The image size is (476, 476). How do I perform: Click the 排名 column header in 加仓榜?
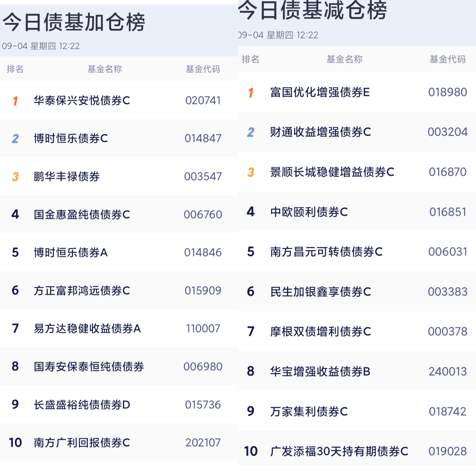(15, 69)
